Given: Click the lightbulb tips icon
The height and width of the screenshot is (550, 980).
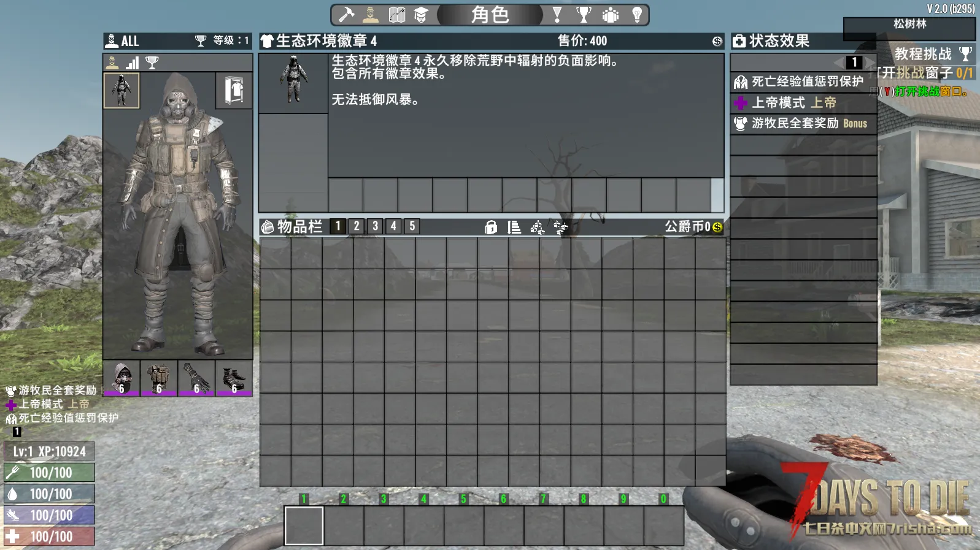Looking at the screenshot, I should pos(637,15).
